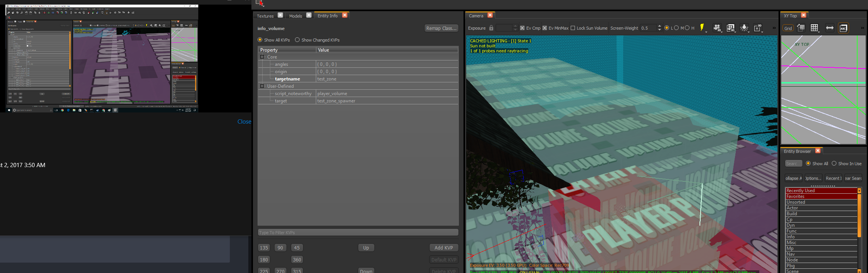
Task: Click the lightning bolt lighting icon in Camera toolbar
Action: click(x=702, y=27)
